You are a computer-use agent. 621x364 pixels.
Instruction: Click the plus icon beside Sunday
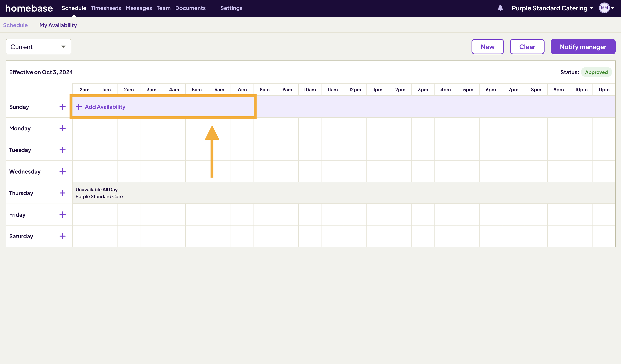(63, 107)
